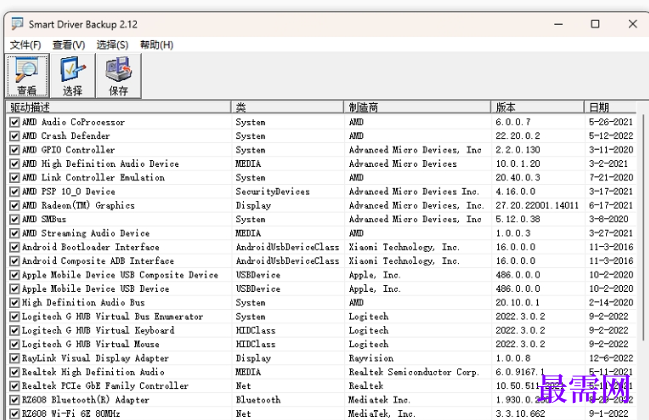Toggle Realtek PCIe GbE Family Controller checkbox

tap(14, 386)
